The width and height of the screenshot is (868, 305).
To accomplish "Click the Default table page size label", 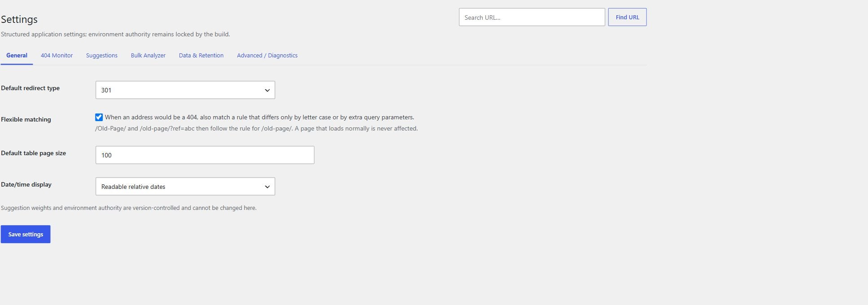I will click(x=34, y=153).
